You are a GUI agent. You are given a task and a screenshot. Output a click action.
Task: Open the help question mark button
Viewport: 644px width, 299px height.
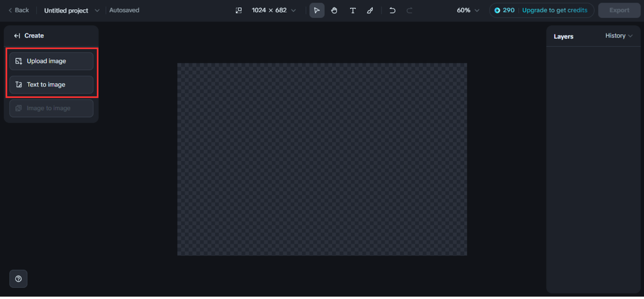pyautogui.click(x=19, y=279)
